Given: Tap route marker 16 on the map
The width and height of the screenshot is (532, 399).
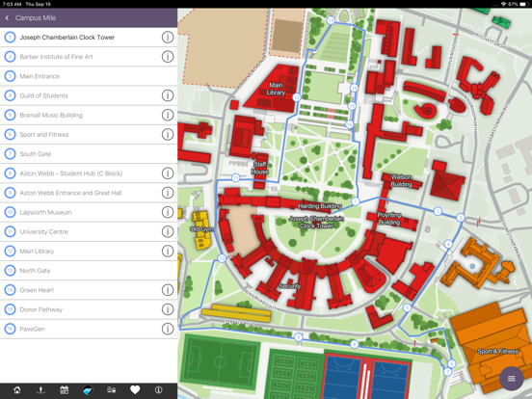Looking at the screenshot, I should coord(349,124).
